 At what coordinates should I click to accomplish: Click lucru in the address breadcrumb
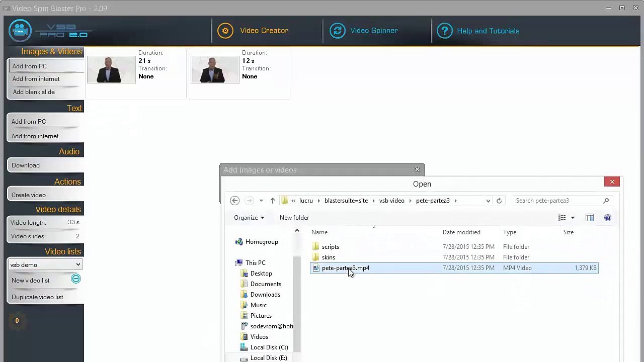pos(306,201)
